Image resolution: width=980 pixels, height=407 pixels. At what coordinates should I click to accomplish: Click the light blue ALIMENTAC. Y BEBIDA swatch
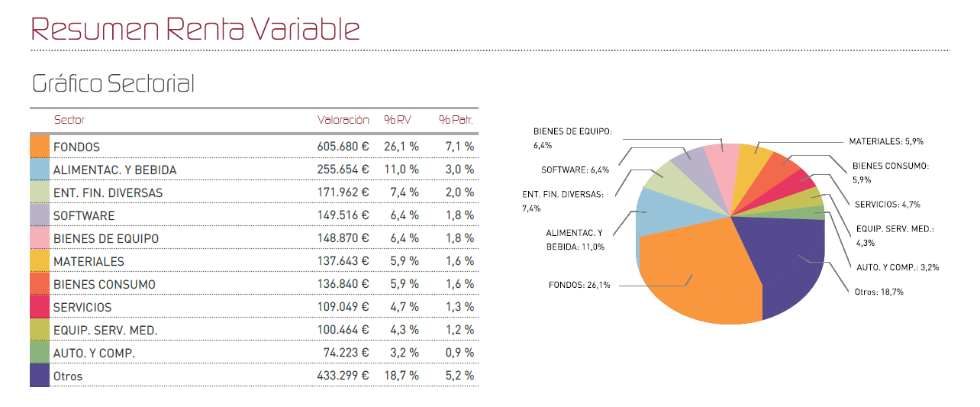[40, 170]
